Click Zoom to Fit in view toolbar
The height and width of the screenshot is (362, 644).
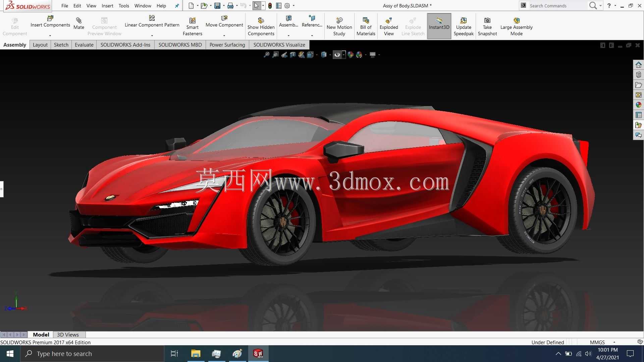[x=267, y=55]
